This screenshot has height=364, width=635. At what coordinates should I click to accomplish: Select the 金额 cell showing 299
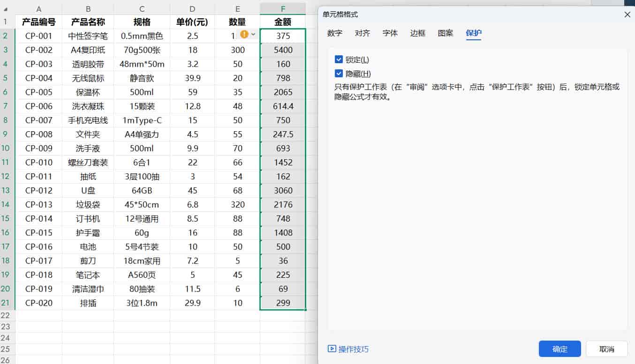(x=283, y=303)
